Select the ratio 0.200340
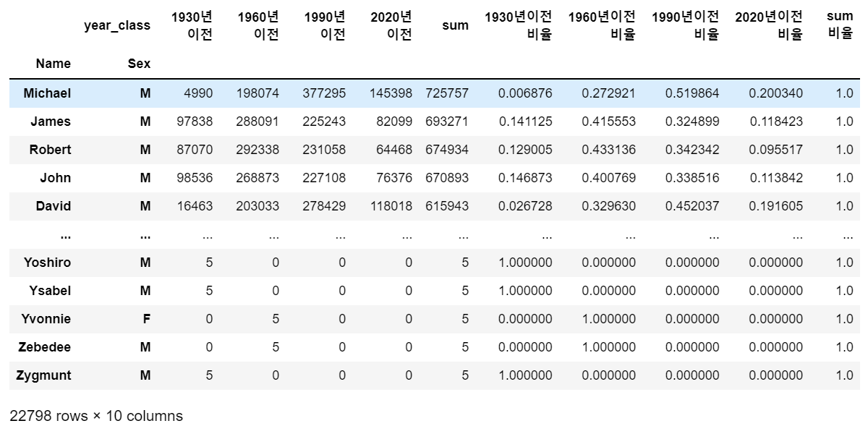Viewport: 868px width, 426px height. pyautogui.click(x=776, y=93)
